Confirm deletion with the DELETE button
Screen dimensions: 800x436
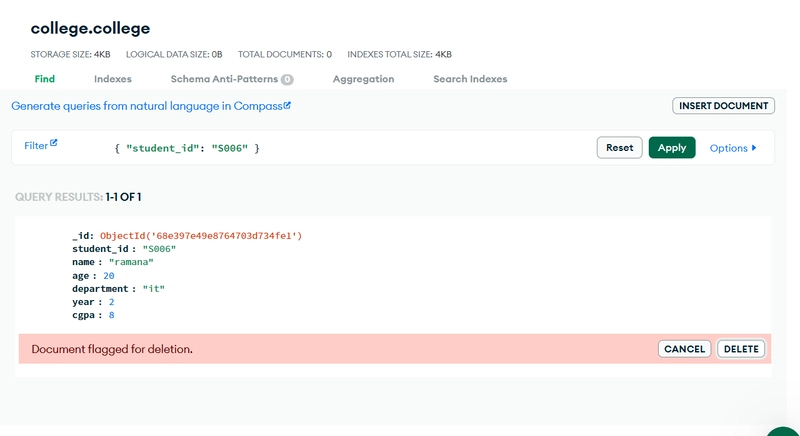(x=740, y=349)
